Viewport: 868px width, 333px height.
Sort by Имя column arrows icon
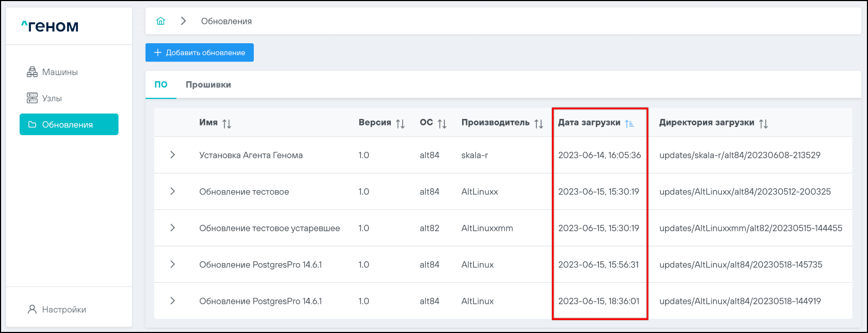point(227,124)
